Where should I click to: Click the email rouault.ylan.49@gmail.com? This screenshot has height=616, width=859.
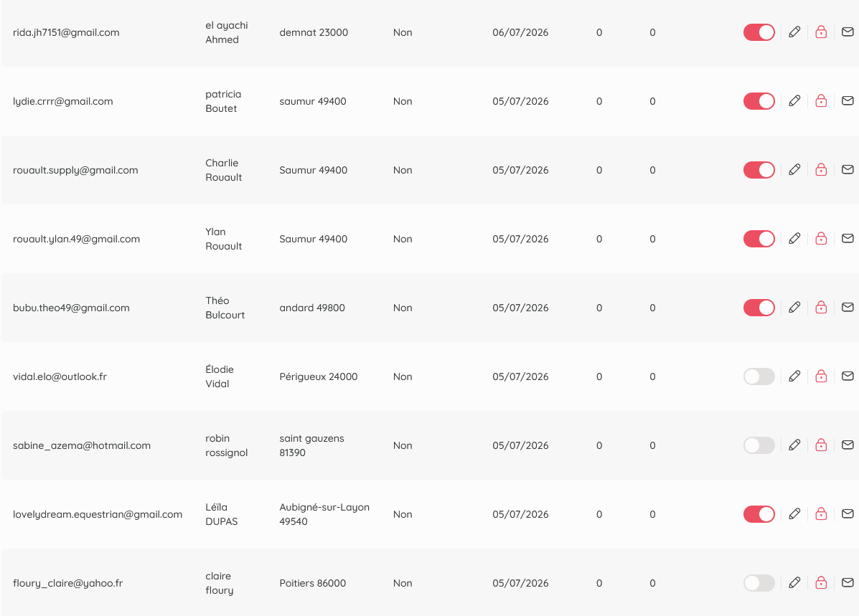click(x=76, y=240)
